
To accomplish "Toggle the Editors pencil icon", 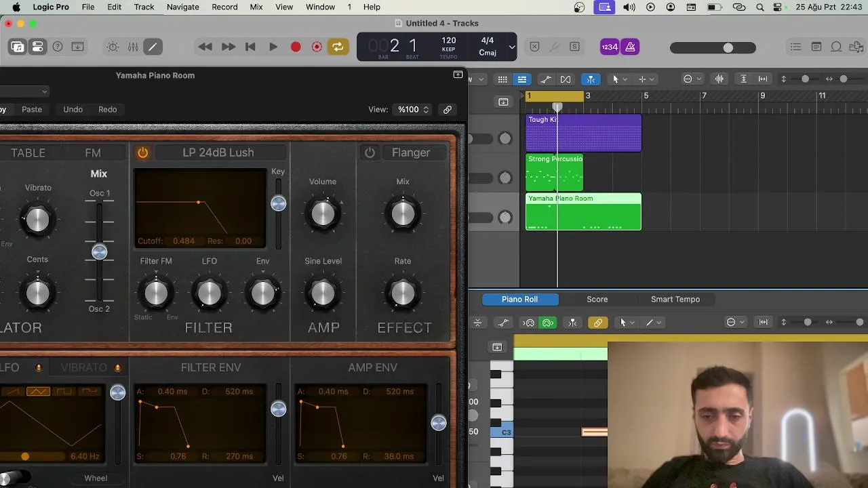I will pyautogui.click(x=153, y=47).
